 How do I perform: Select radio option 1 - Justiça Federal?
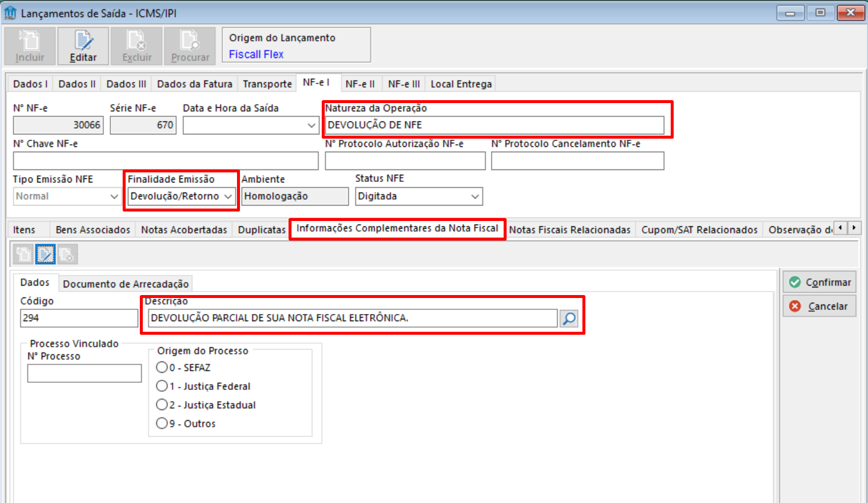(162, 386)
